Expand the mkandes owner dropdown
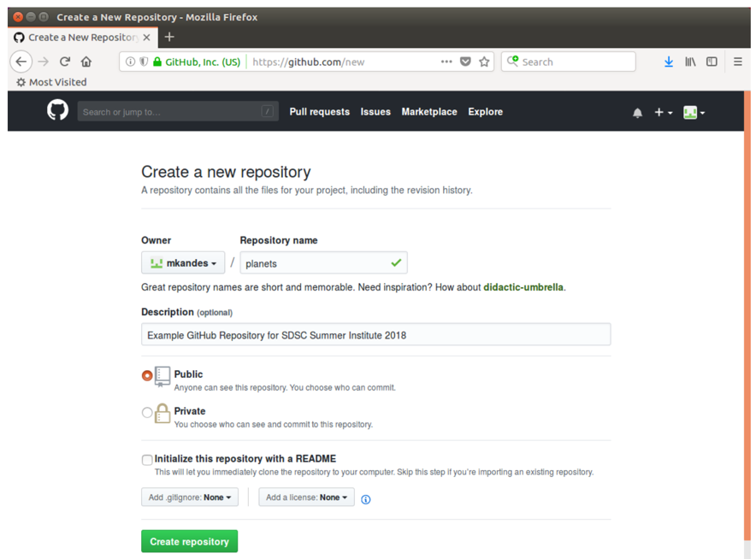This screenshot has width=756, height=559. (183, 263)
